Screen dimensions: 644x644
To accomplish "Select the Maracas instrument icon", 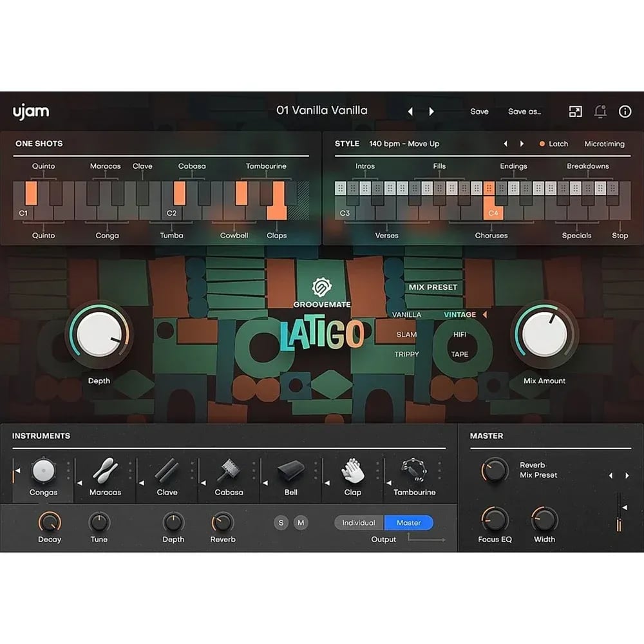I will [105, 470].
